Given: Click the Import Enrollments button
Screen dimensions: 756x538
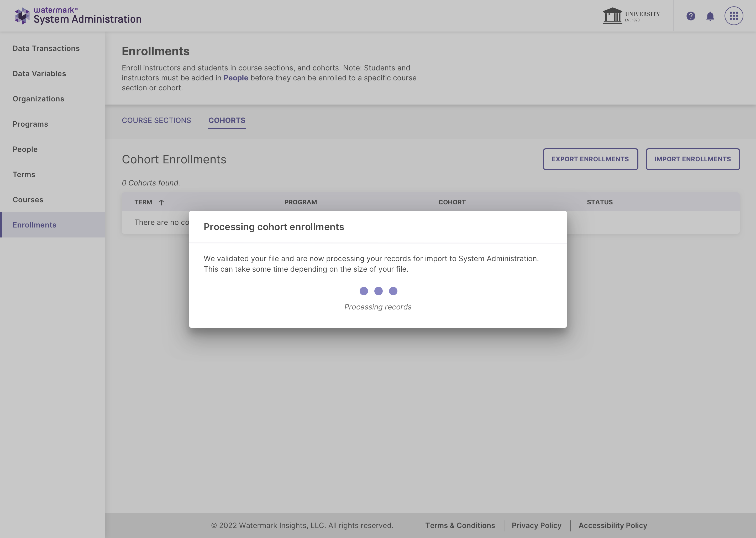Looking at the screenshot, I should [x=692, y=159].
